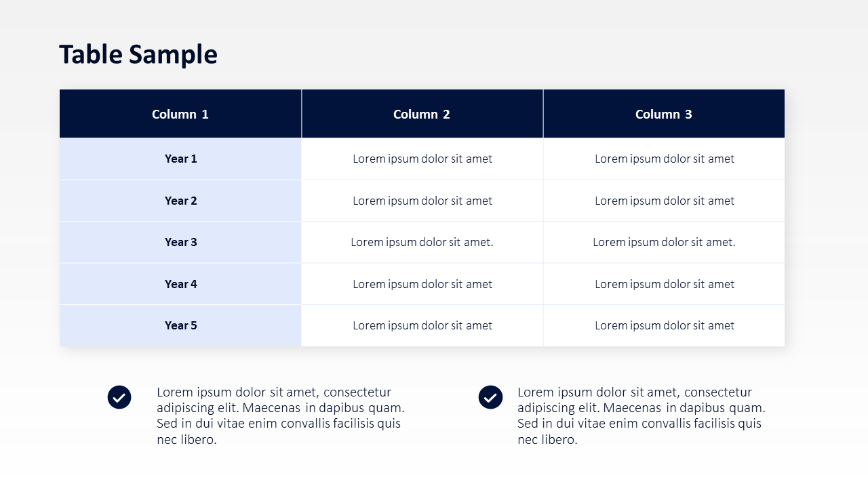Click the right checkmark icon
This screenshot has width=868, height=488.
[490, 397]
